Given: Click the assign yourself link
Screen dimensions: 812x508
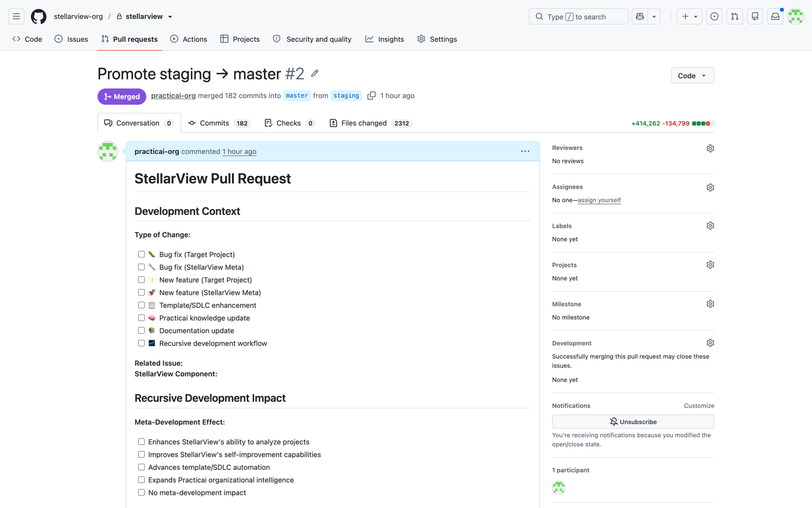Looking at the screenshot, I should click(x=599, y=200).
